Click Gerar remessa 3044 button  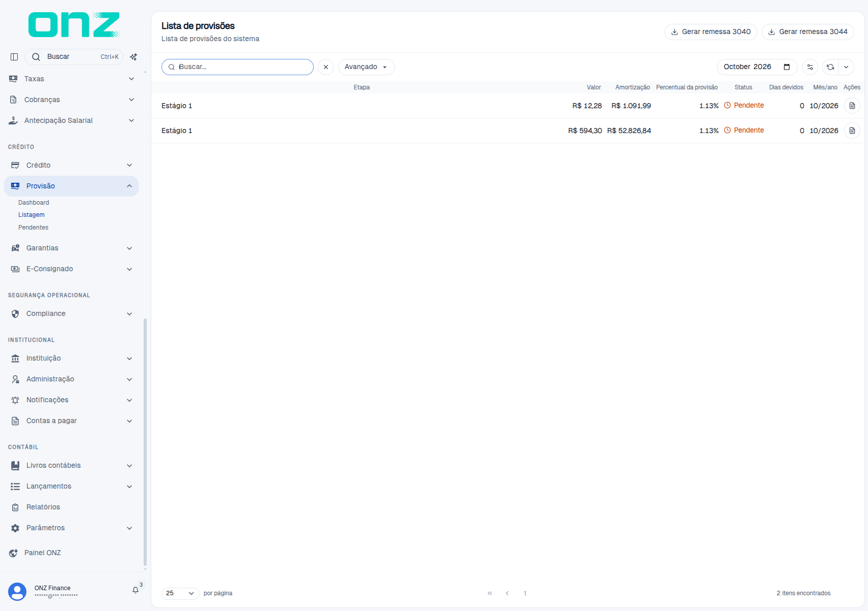coord(808,32)
